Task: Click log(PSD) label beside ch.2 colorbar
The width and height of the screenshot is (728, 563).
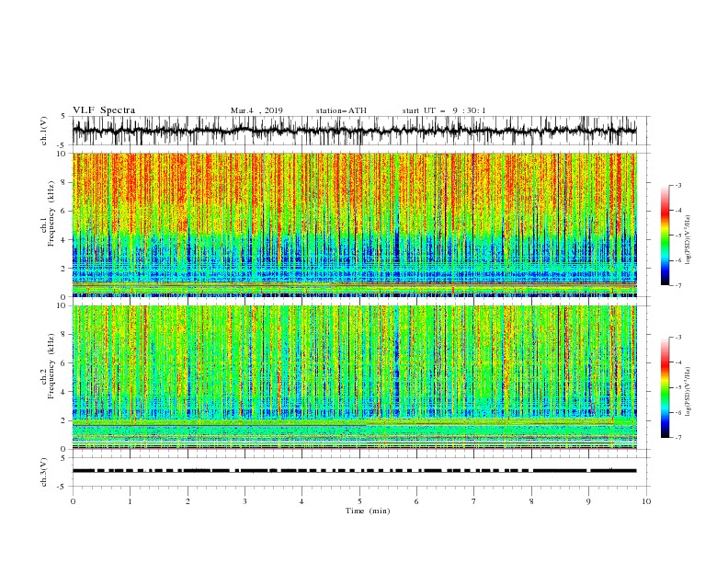Action: (x=688, y=392)
